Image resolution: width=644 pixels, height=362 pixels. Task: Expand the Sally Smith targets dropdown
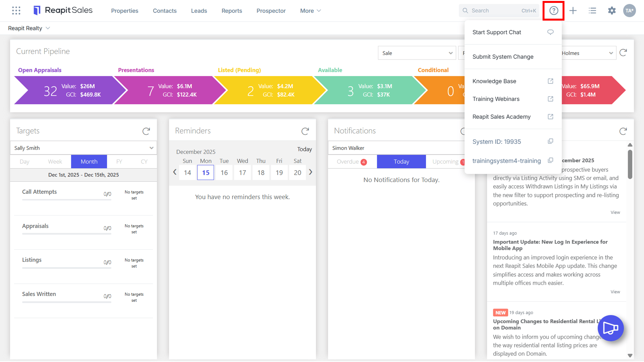tap(83, 148)
